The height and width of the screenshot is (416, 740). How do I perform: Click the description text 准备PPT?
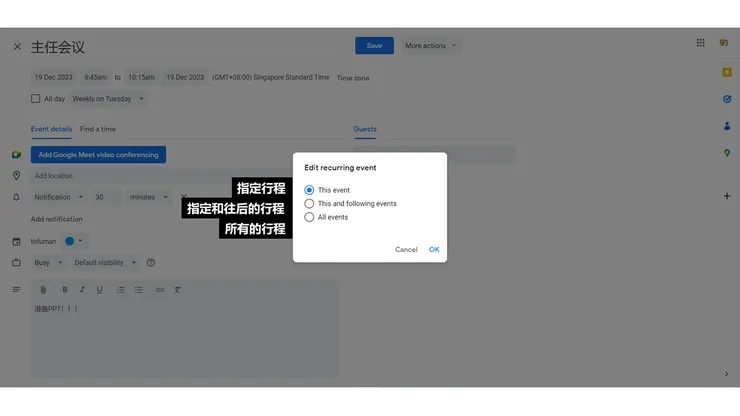click(55, 309)
